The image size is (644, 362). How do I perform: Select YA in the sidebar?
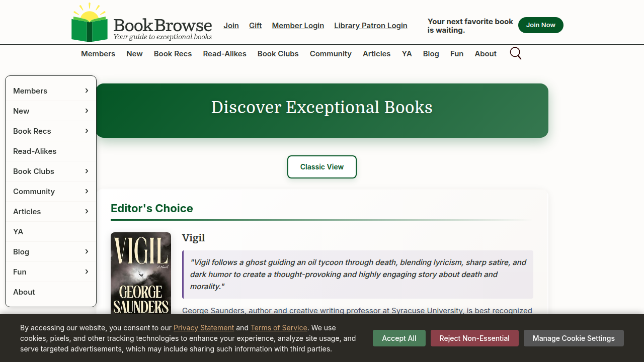coord(51,231)
